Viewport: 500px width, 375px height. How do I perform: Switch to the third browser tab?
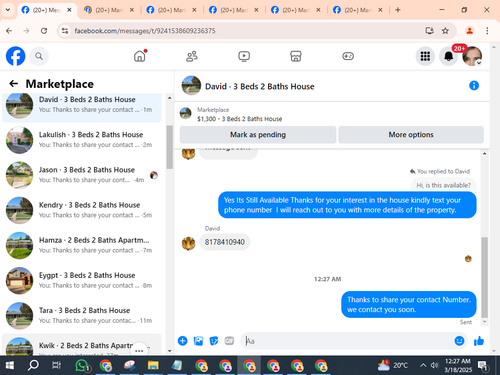click(172, 10)
